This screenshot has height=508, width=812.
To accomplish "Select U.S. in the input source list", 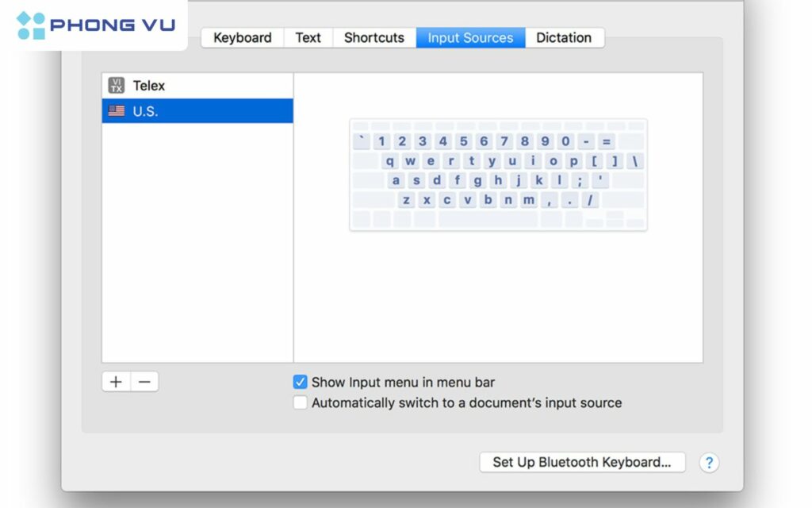I will tap(145, 111).
